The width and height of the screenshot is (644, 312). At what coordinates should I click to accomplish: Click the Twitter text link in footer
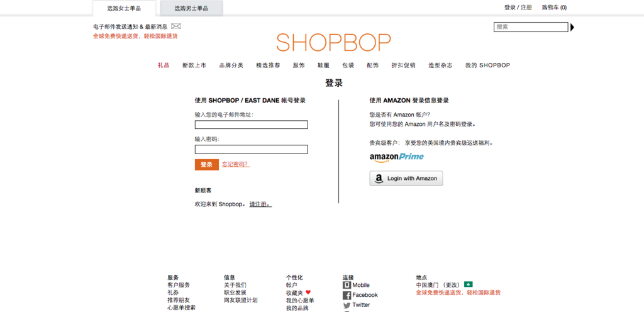(361, 305)
